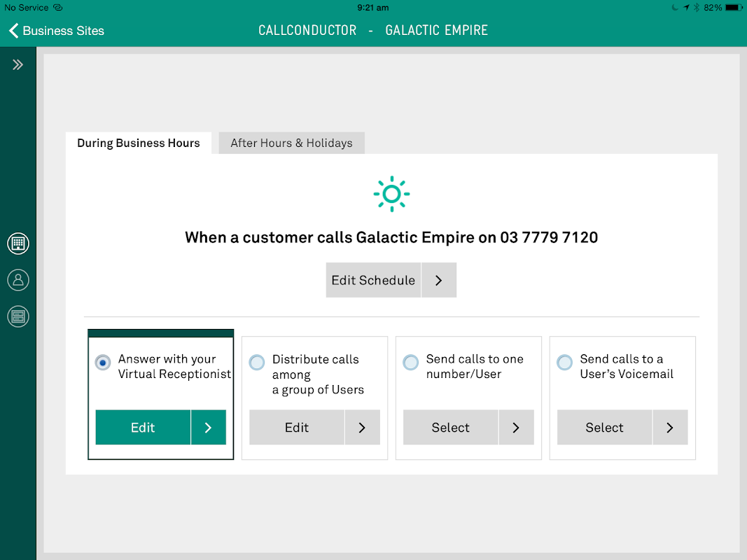Image resolution: width=747 pixels, height=560 pixels.
Task: Select Distribute calls among group radio button
Action: pos(257,363)
